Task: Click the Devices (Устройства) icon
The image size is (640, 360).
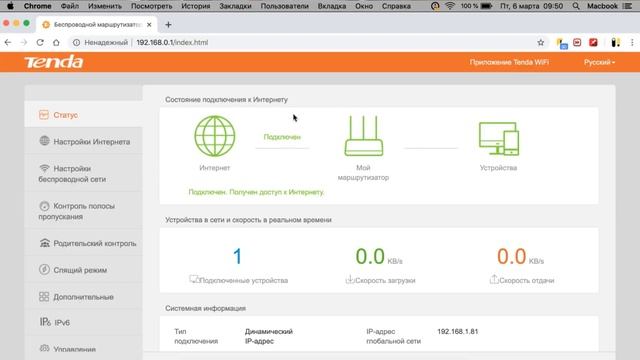Action: coord(499,139)
